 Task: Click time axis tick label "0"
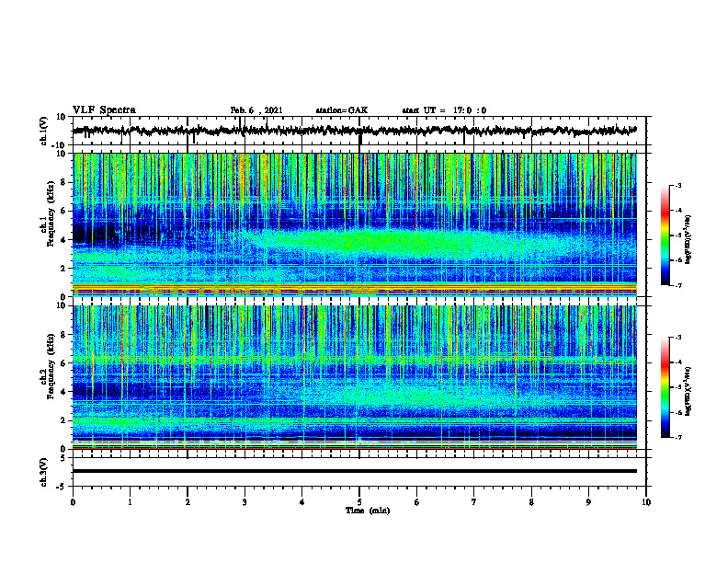(73, 502)
